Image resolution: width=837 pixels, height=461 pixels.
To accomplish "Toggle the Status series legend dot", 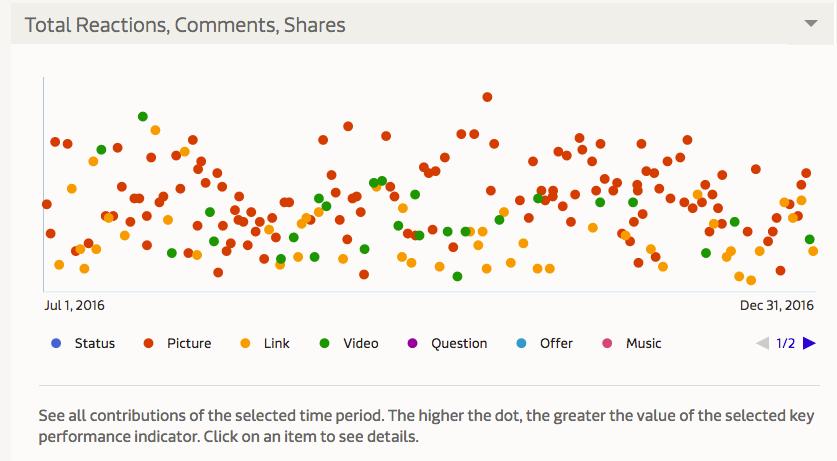I will point(56,343).
